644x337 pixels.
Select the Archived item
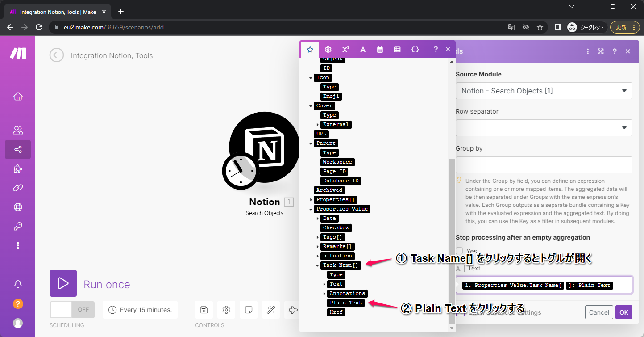(329, 190)
